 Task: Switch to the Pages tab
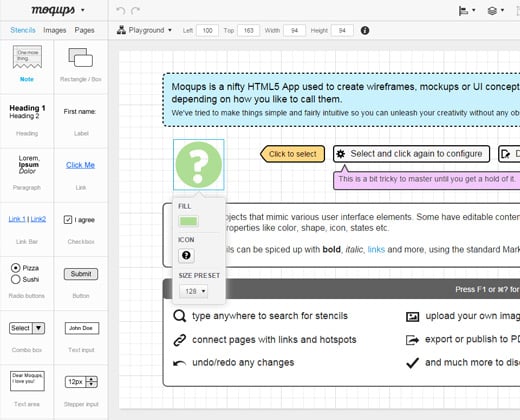tap(84, 30)
